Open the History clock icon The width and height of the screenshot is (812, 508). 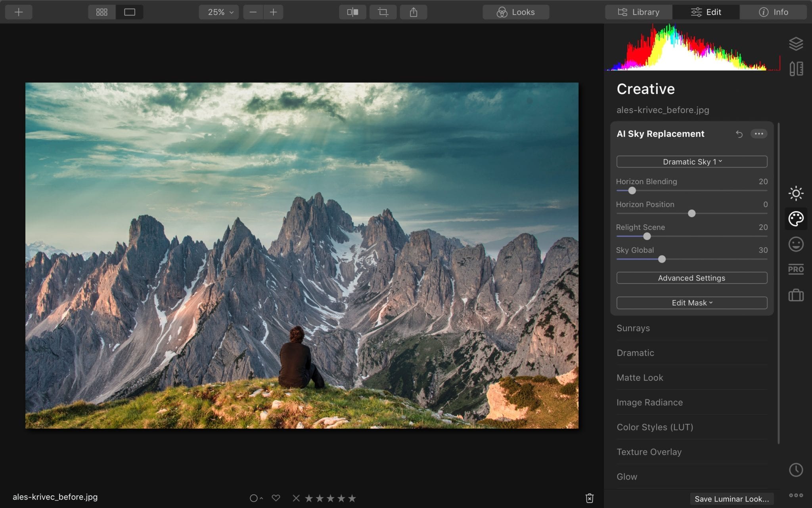(x=796, y=470)
